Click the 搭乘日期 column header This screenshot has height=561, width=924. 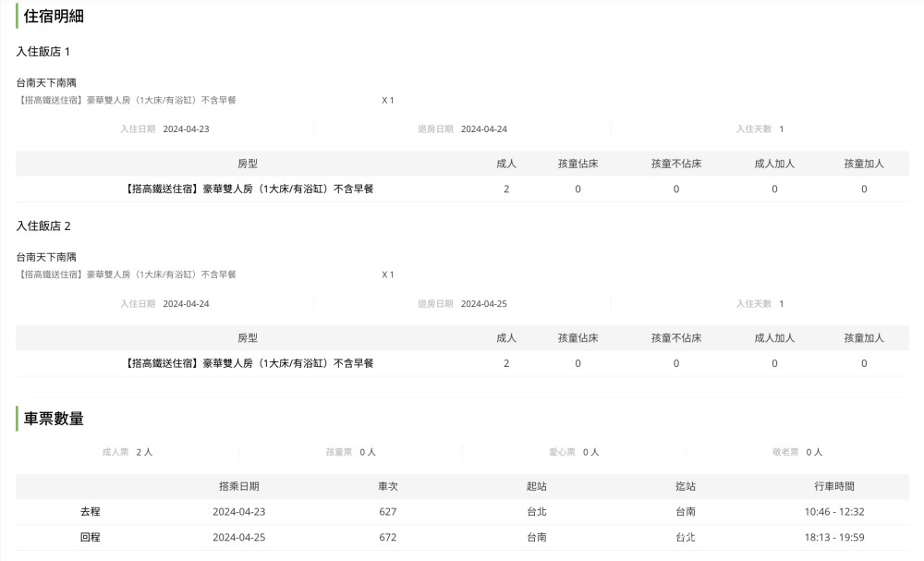coord(238,486)
